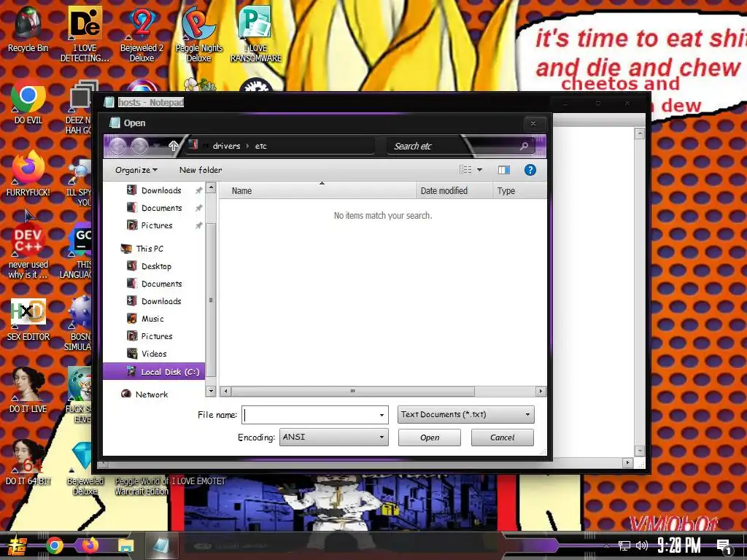Select Peggle Nights Deluxe desktop icon
This screenshot has width=747, height=560.
point(198,34)
